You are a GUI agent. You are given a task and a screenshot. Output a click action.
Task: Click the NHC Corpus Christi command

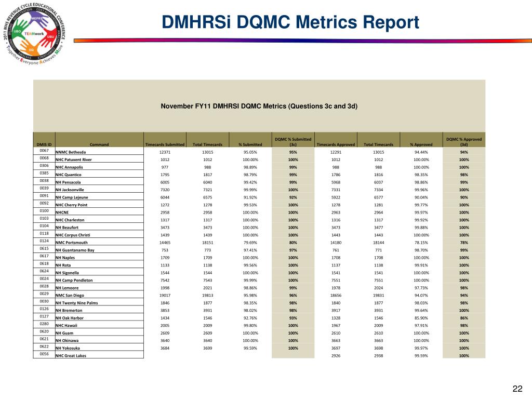tap(73, 235)
